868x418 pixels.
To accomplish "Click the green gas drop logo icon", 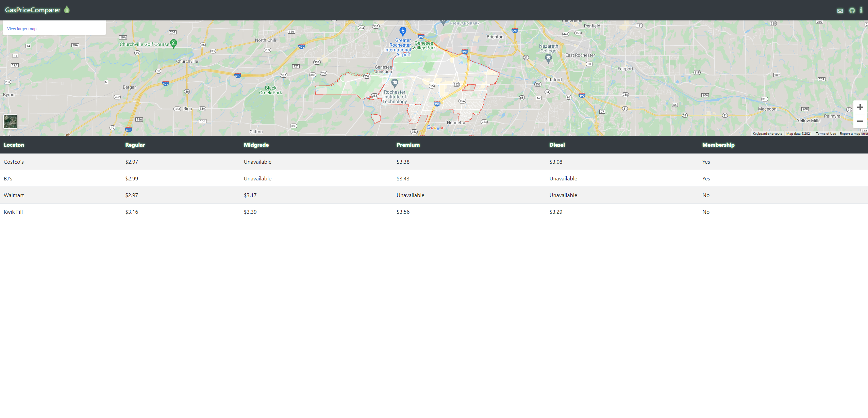I will pos(67,10).
